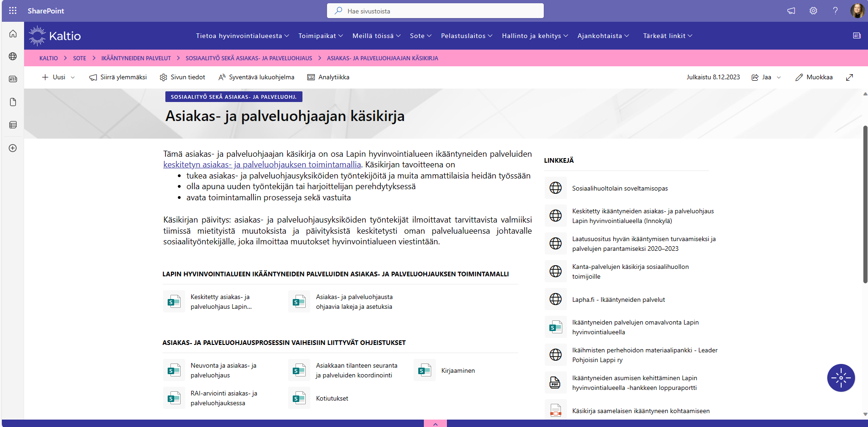868x427 pixels.
Task: Open the floating assistant button at bottom right
Action: pyautogui.click(x=841, y=378)
